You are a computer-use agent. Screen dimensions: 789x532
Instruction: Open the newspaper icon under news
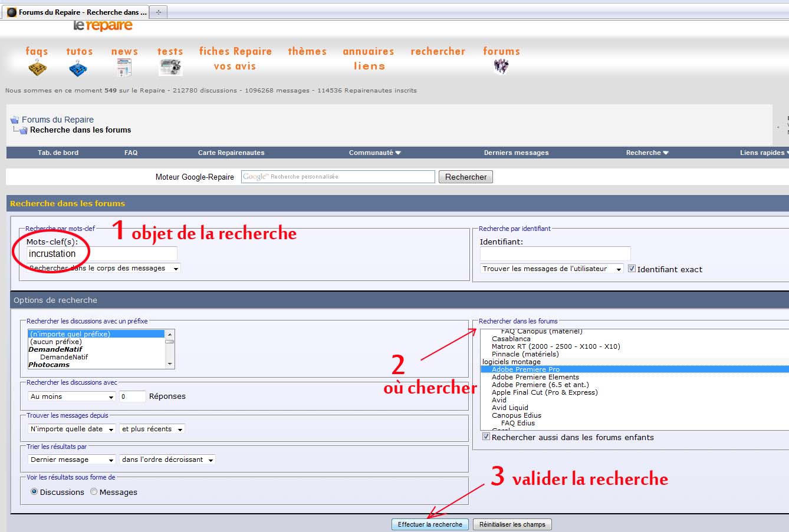(x=124, y=68)
